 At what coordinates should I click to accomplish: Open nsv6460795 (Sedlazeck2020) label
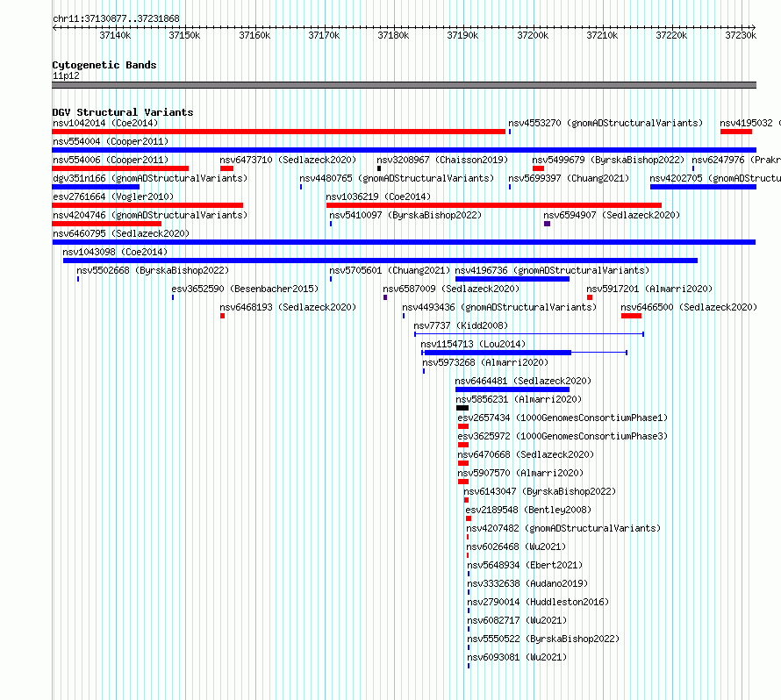tap(121, 233)
